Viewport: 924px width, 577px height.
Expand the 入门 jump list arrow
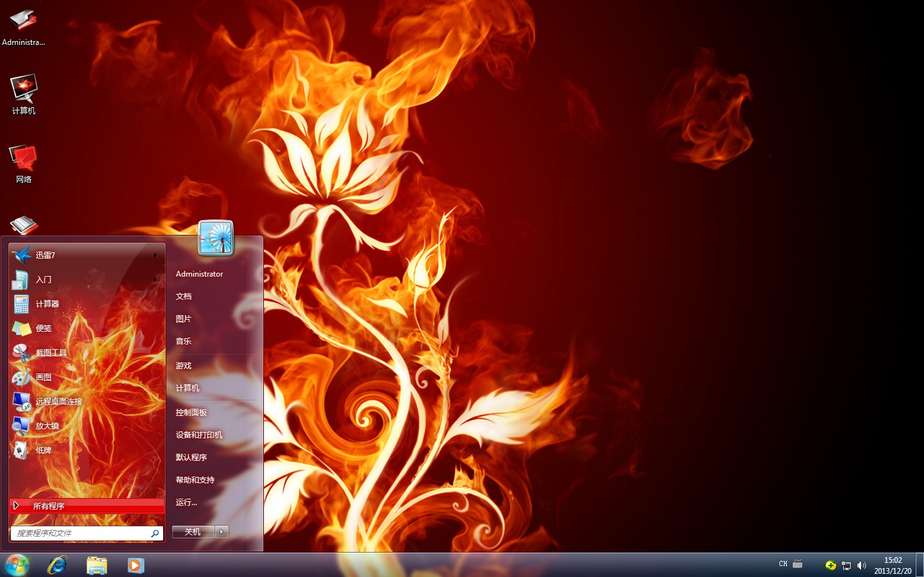(x=155, y=279)
